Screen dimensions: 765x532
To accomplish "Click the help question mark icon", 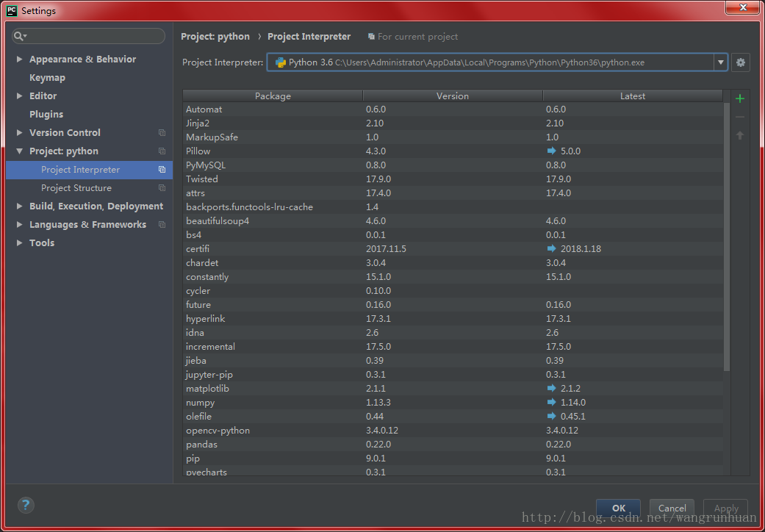I will point(26,505).
